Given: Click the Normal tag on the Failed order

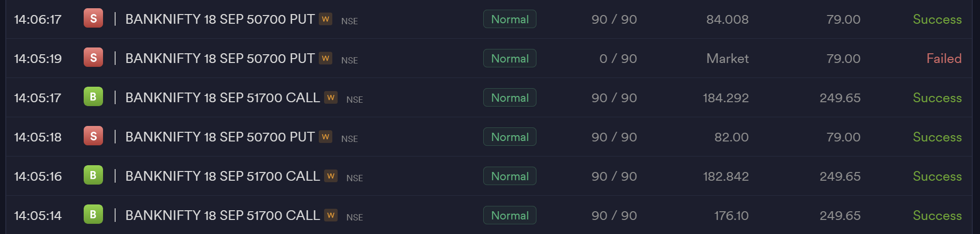Looking at the screenshot, I should coord(510,59).
